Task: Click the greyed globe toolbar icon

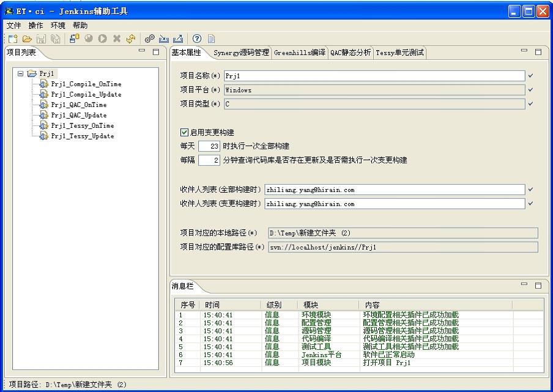Action: click(89, 39)
